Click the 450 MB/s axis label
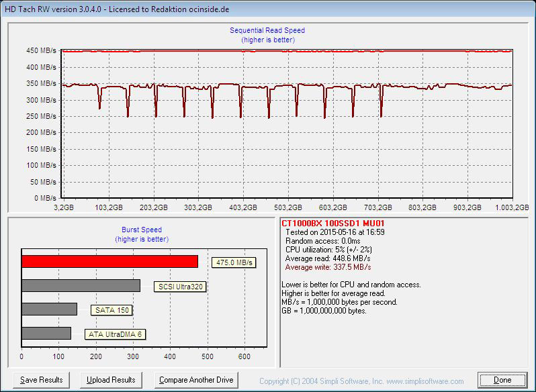The height and width of the screenshot is (392, 536). (x=41, y=50)
